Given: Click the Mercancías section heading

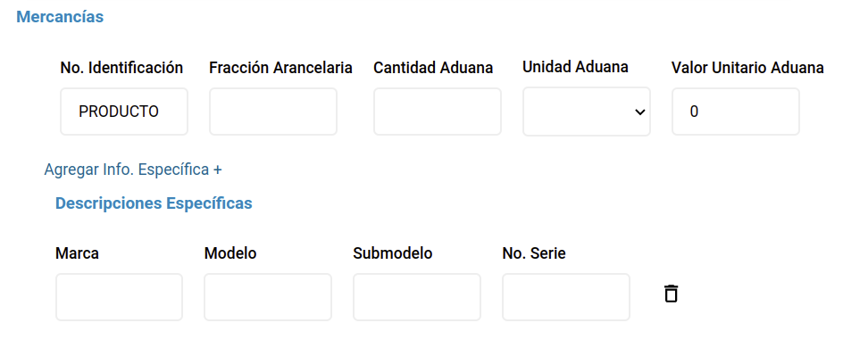Looking at the screenshot, I should pyautogui.click(x=60, y=17).
